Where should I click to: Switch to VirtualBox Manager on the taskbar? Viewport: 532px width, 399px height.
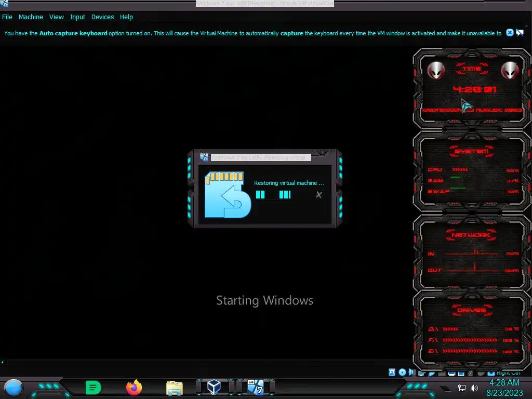point(214,387)
